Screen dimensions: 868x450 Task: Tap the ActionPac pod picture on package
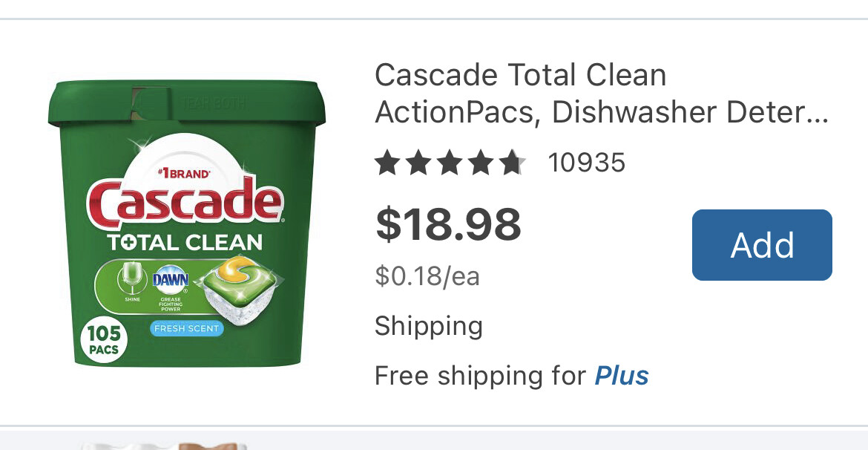click(x=241, y=290)
